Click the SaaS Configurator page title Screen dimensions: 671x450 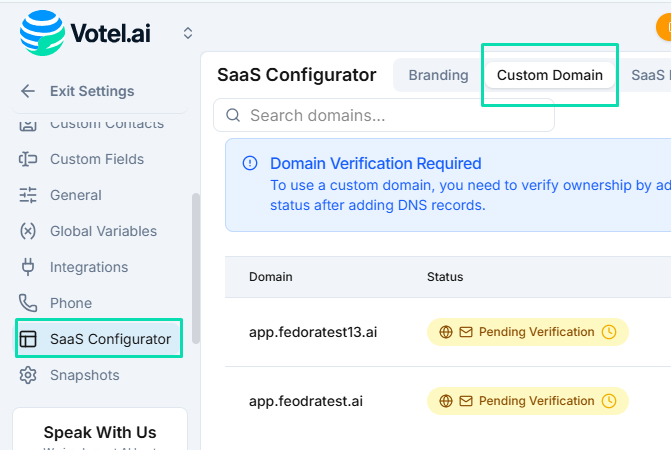(297, 75)
